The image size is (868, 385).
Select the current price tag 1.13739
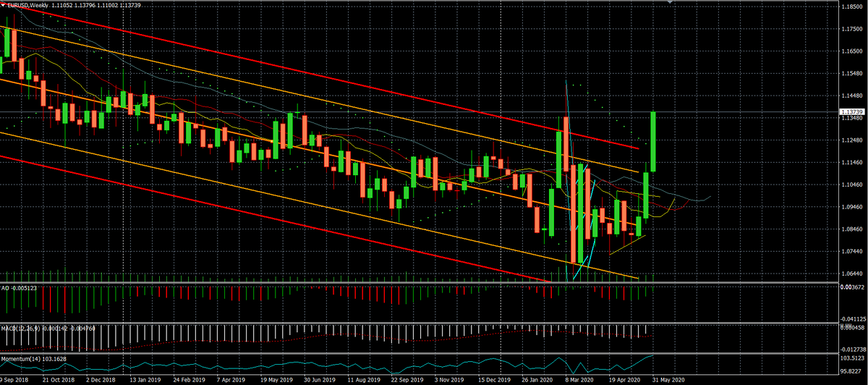pos(854,112)
